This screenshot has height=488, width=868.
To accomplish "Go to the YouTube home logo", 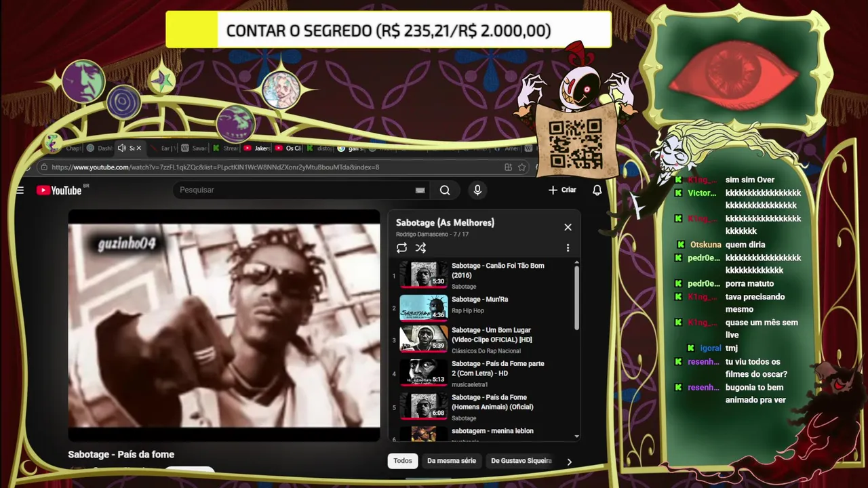I will pyautogui.click(x=60, y=190).
